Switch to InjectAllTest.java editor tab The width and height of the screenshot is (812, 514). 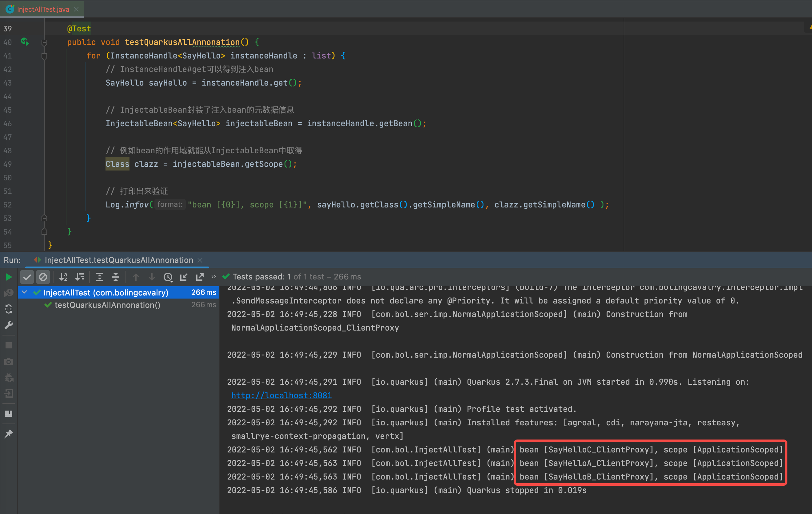[43, 9]
